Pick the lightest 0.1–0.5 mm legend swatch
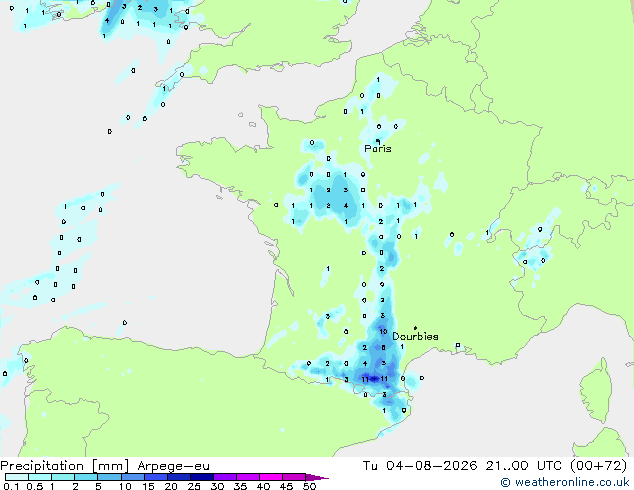 pyautogui.click(x=17, y=477)
